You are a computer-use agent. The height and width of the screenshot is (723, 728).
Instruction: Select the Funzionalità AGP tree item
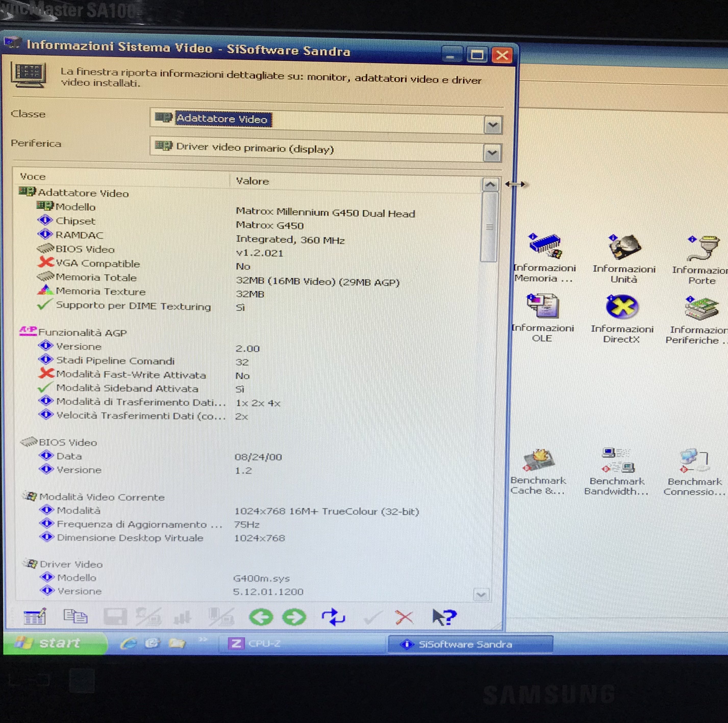(82, 332)
